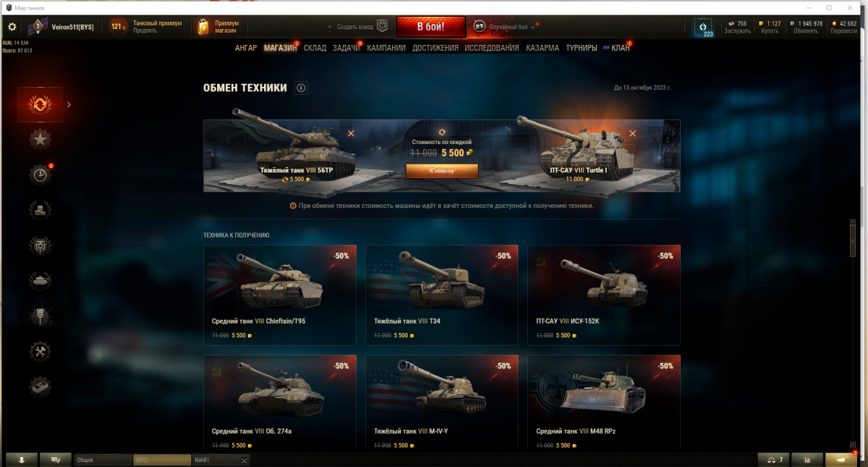Expand the vehicle exchange sidebar arrow
Image resolution: width=868 pixels, height=467 pixels.
point(69,105)
